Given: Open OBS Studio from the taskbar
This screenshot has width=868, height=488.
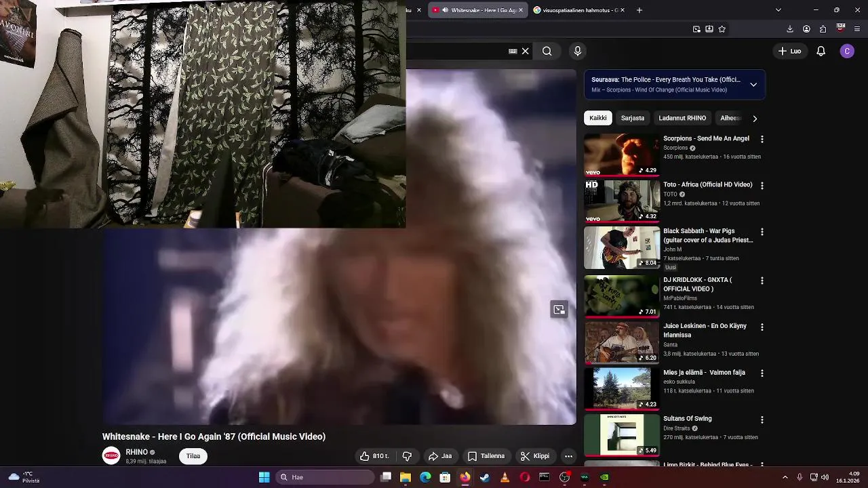Looking at the screenshot, I should pyautogui.click(x=564, y=477).
